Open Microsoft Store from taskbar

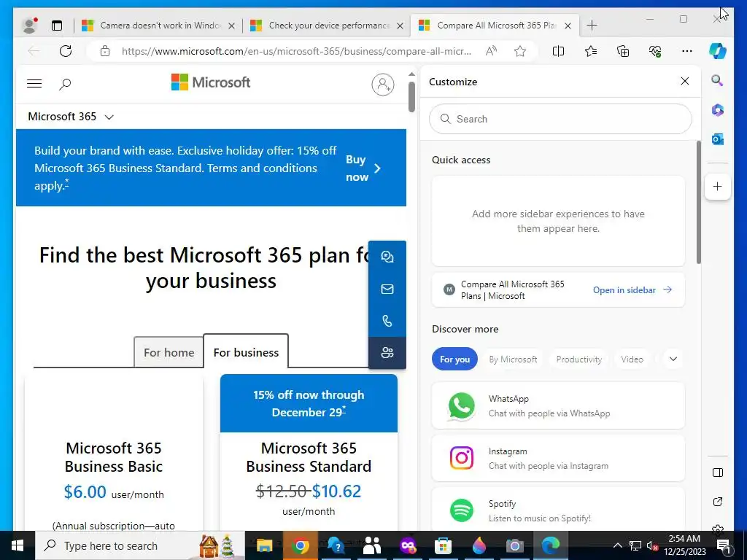(x=443, y=545)
